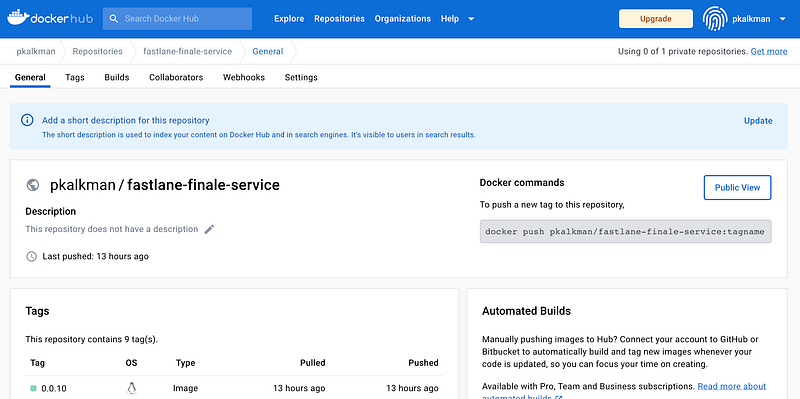800x399 pixels.
Task: Click Update in the description banner
Action: point(758,121)
